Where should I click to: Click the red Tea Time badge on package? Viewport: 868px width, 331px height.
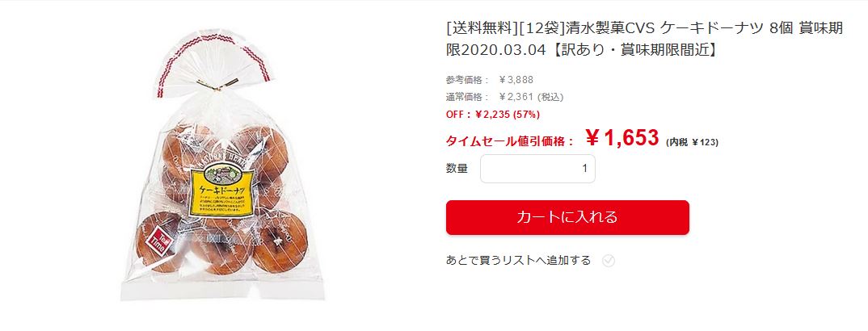(160, 241)
